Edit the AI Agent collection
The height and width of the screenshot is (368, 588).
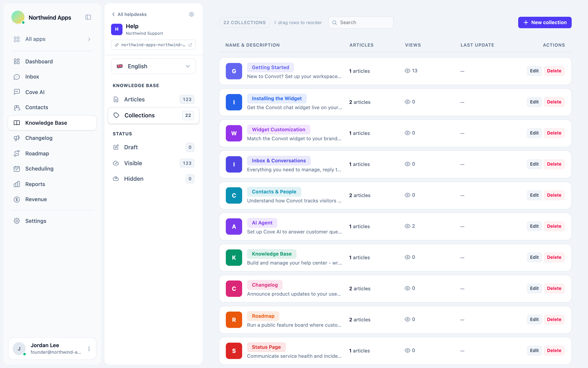pos(534,226)
